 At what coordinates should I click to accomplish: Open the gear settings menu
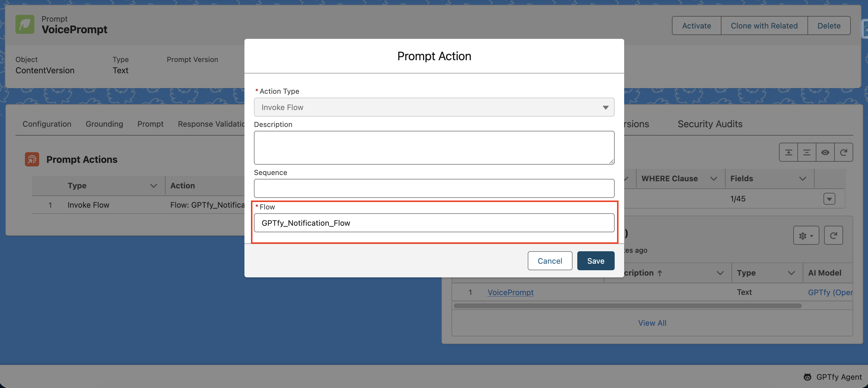click(x=806, y=236)
